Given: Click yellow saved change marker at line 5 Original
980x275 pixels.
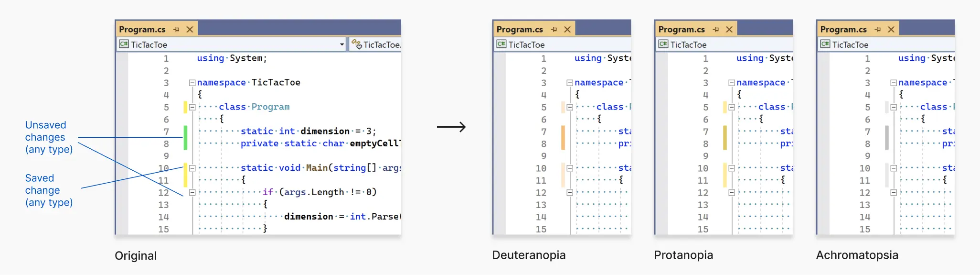Looking at the screenshot, I should coord(185,107).
